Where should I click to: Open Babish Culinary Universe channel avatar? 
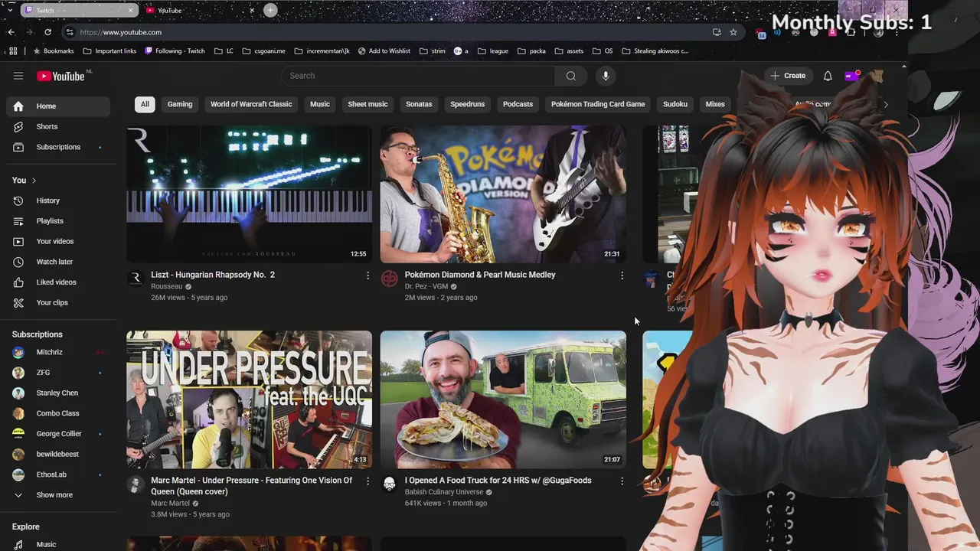pyautogui.click(x=389, y=484)
